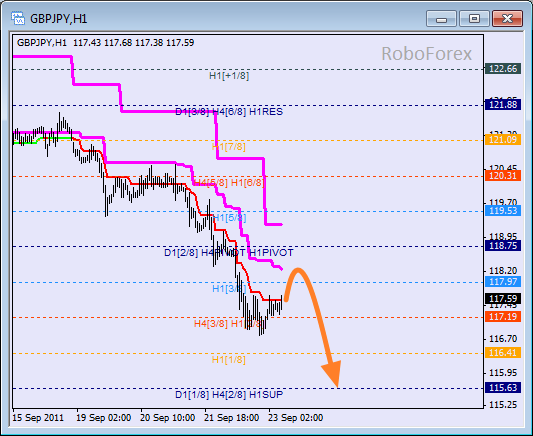Viewport: 533px width, 436px height.
Task: Click the orange forecast arrow head
Action: (332, 374)
